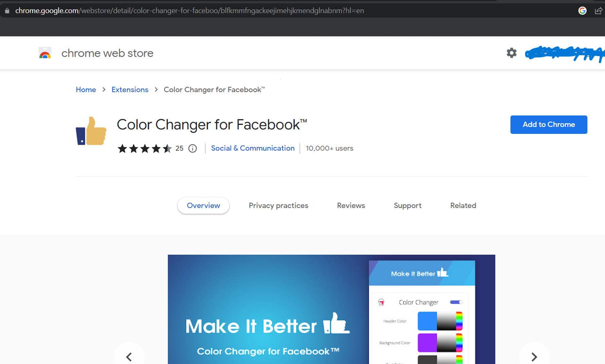Open the Related tab
Viewport: 605px width, 364px height.
pos(463,206)
